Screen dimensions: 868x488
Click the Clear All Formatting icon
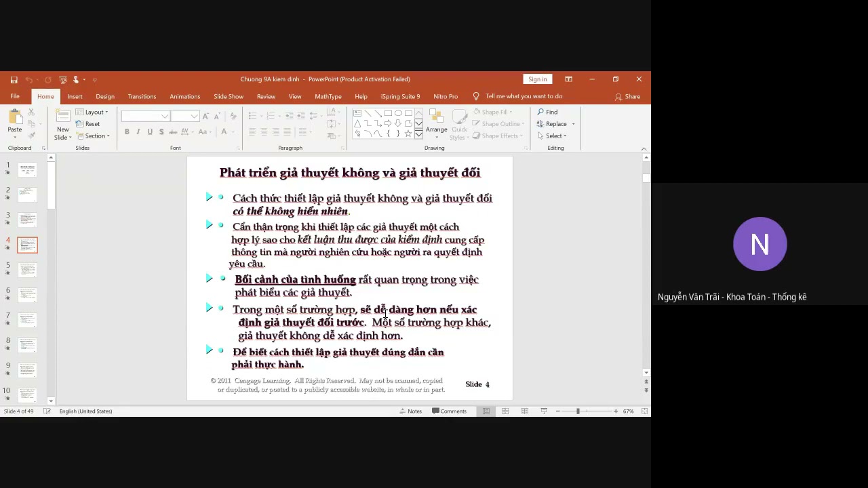coord(233,116)
